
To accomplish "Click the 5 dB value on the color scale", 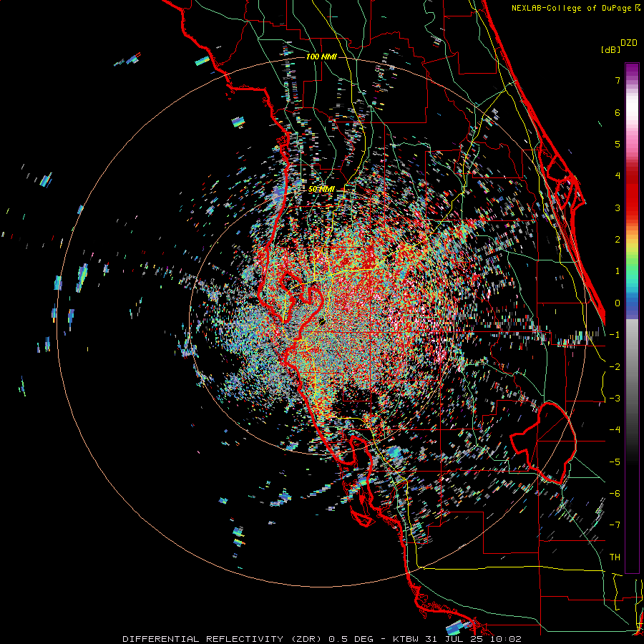I will click(618, 144).
